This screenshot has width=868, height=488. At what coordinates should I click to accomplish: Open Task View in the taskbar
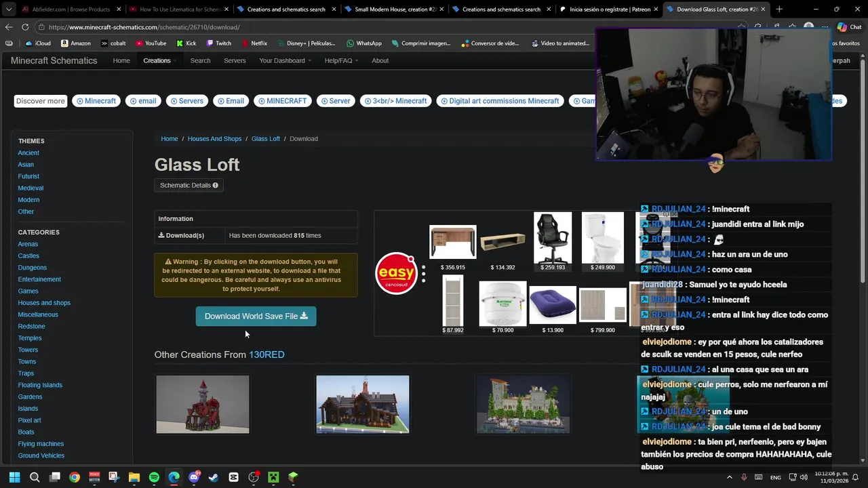pyautogui.click(x=55, y=477)
